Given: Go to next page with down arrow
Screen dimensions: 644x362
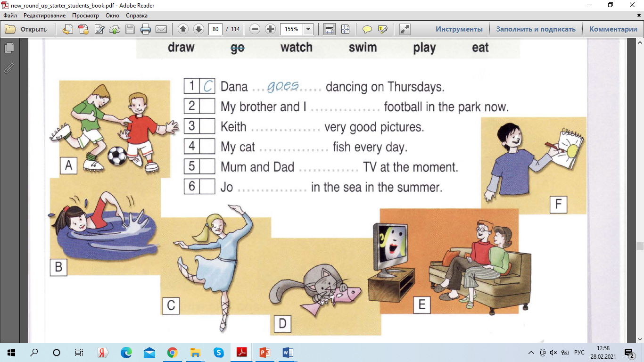Looking at the screenshot, I should 198,29.
